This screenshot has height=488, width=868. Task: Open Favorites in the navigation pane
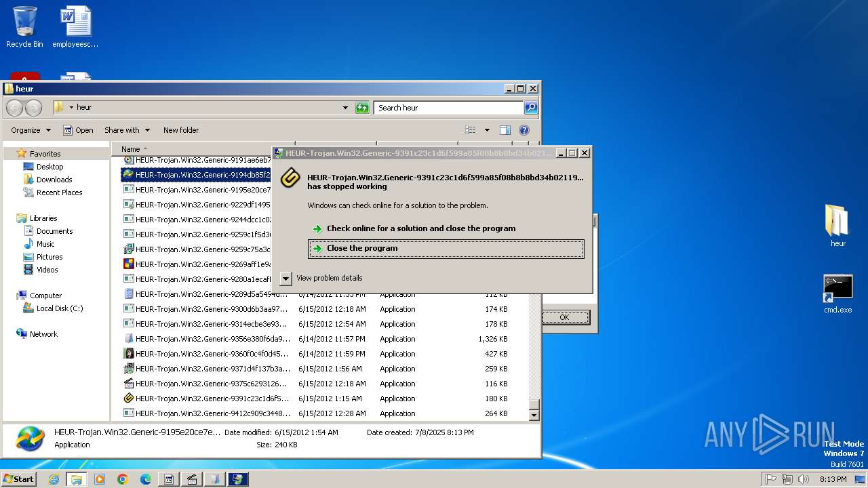coord(45,154)
